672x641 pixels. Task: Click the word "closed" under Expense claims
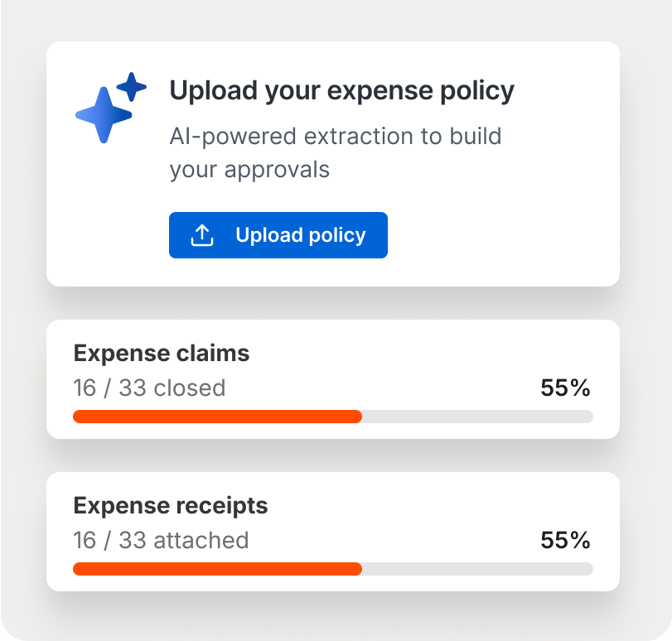[189, 388]
